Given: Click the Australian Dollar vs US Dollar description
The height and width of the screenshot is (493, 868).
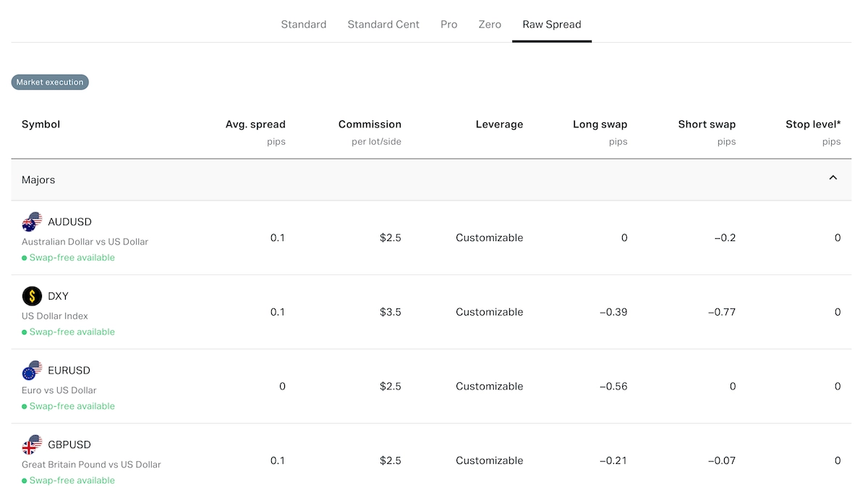Looking at the screenshot, I should point(85,242).
